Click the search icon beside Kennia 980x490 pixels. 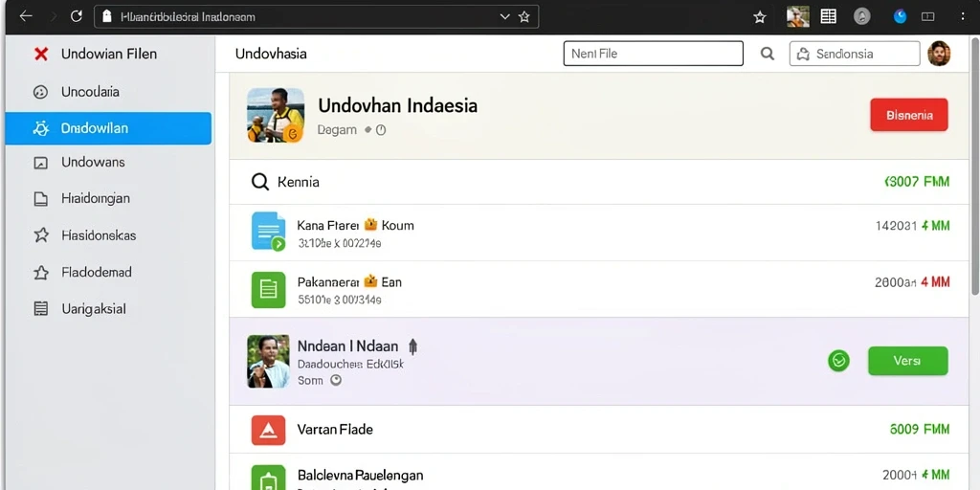(x=260, y=182)
